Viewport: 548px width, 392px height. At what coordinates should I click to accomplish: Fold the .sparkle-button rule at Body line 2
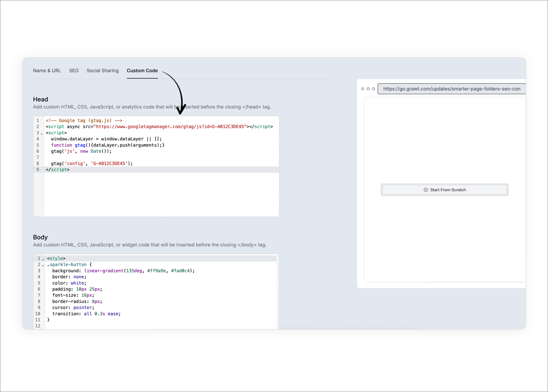click(x=43, y=265)
